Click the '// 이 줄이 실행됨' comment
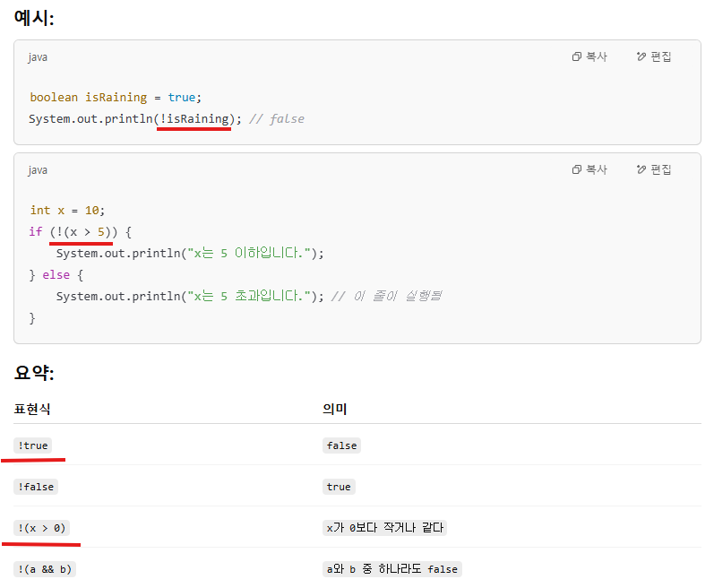Viewport: 714px width, 588px height. [x=386, y=297]
